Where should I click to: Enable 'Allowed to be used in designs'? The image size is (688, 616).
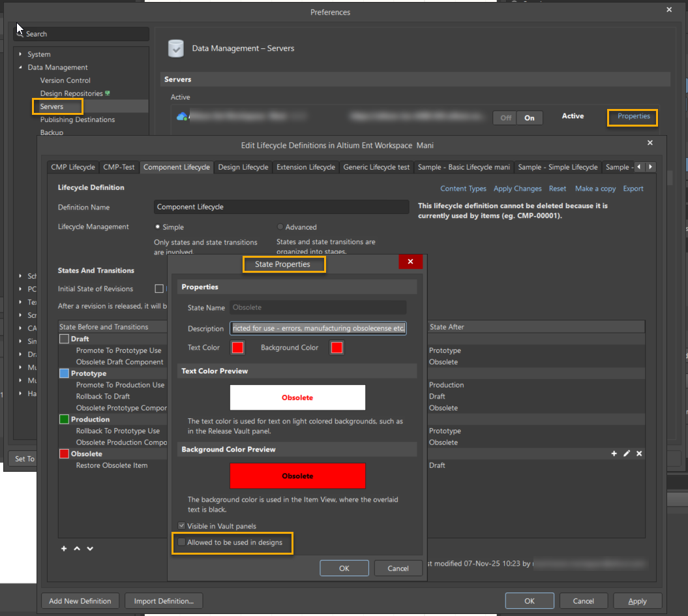pos(182,542)
